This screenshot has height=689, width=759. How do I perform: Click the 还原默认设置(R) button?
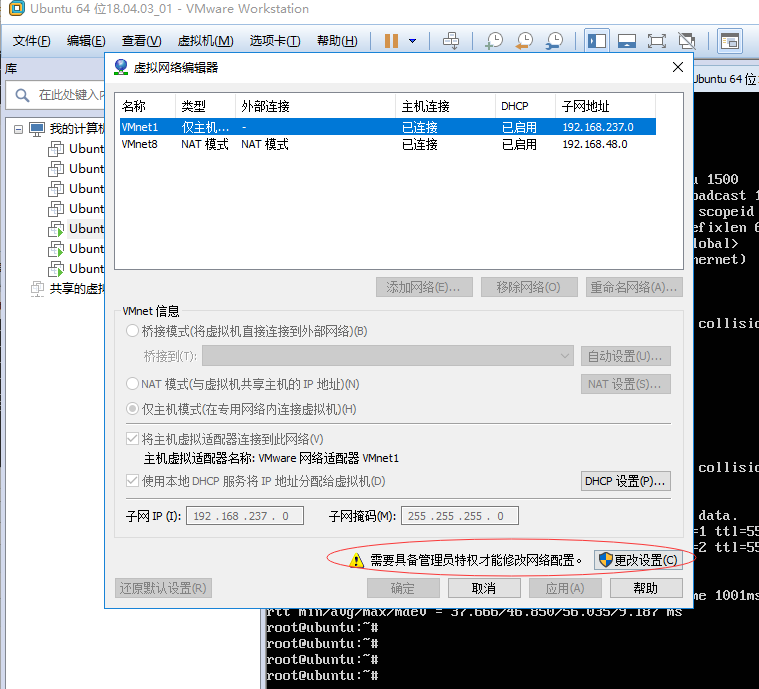164,588
